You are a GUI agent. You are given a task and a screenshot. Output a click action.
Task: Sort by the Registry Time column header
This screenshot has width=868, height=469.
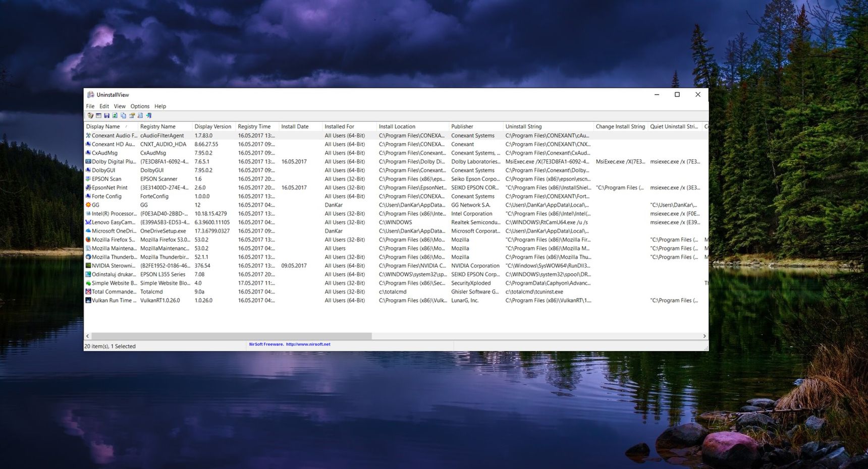coord(257,127)
